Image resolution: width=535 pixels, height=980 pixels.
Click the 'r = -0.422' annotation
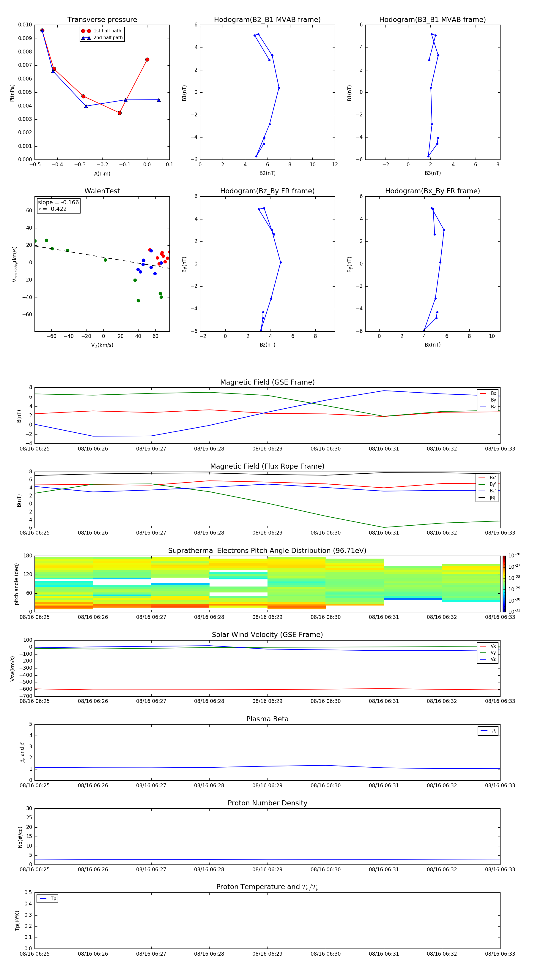click(x=53, y=209)
